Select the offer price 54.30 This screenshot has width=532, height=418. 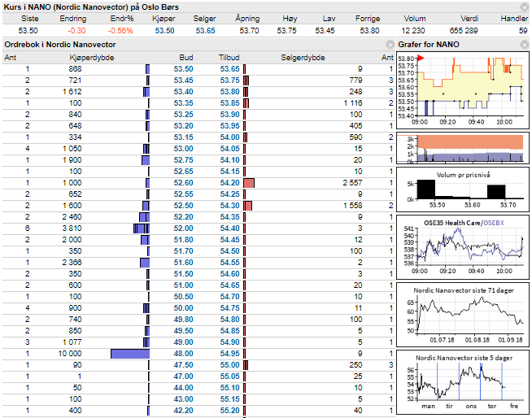point(229,206)
